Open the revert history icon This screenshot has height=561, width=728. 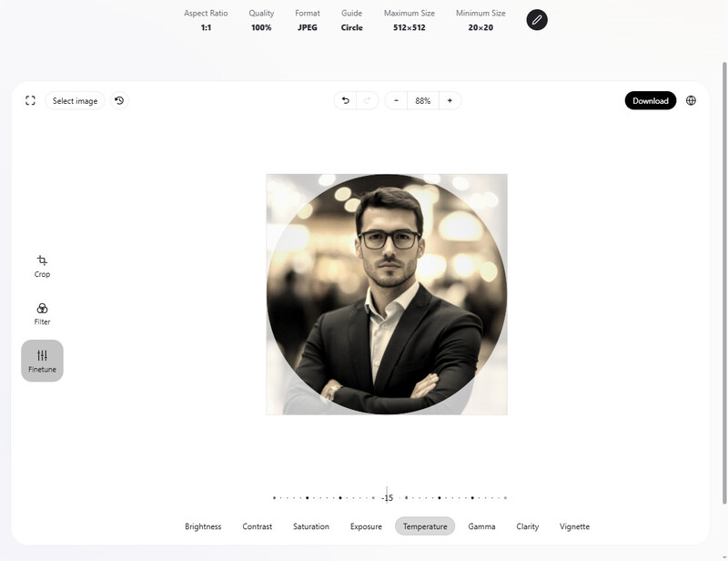[x=119, y=100]
